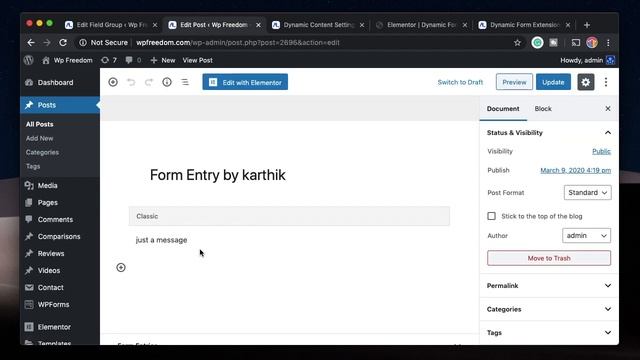The image size is (640, 360).
Task: Open the content structure info icon
Action: 167,82
